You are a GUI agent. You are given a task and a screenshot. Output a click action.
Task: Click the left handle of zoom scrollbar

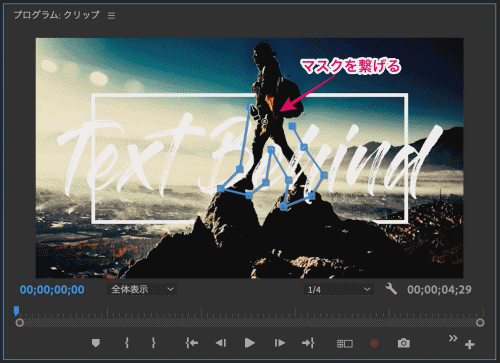point(20,323)
